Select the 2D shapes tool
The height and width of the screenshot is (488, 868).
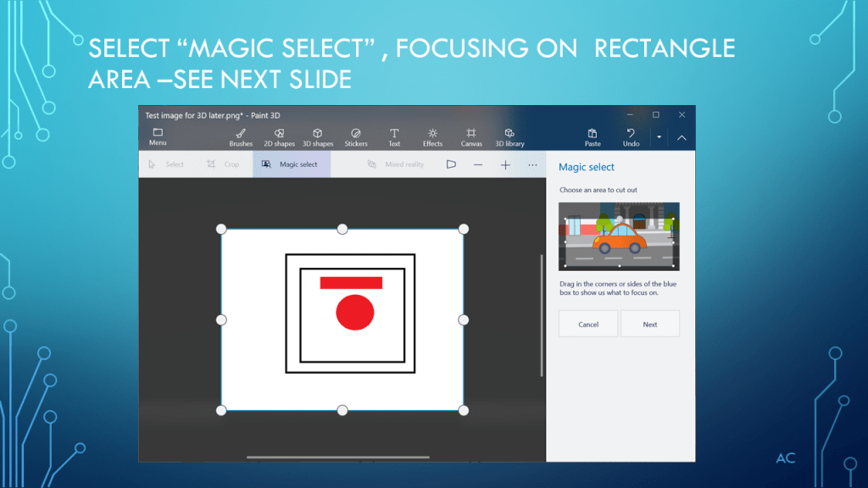(x=279, y=137)
